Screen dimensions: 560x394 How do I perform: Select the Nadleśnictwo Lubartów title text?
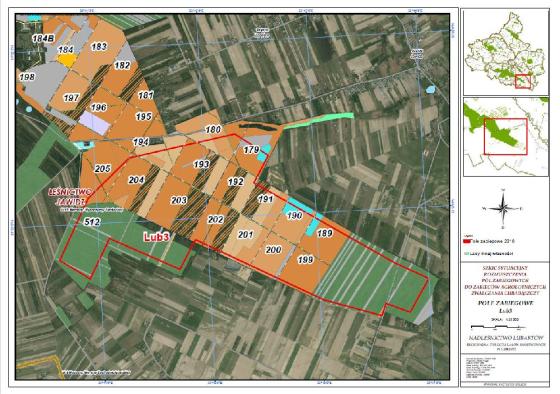pyautogui.click(x=506, y=338)
